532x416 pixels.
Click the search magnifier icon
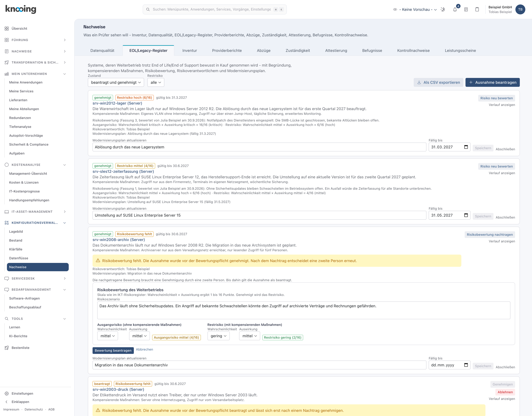(x=148, y=10)
